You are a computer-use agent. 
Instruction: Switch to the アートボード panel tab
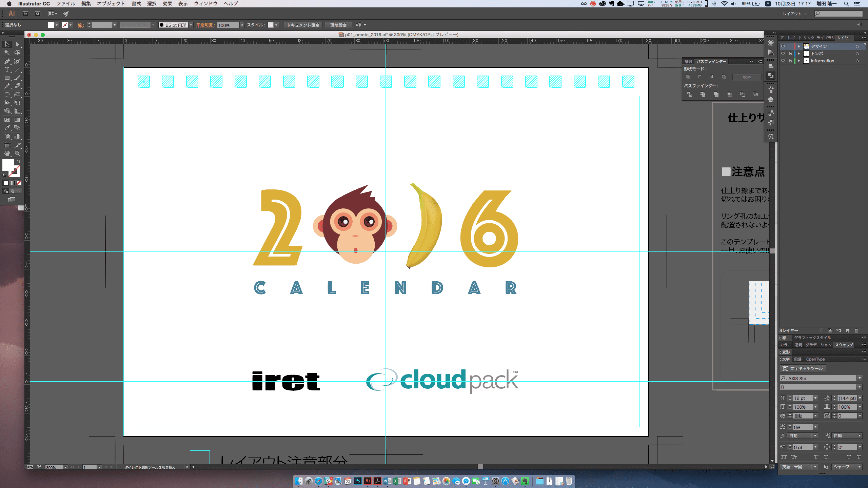(790, 38)
